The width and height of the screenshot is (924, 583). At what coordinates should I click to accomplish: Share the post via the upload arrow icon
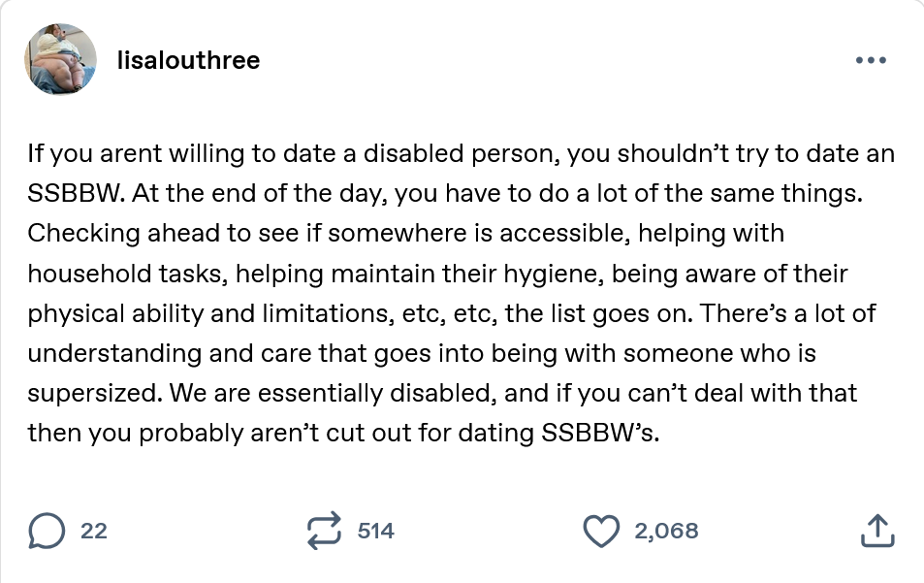[x=876, y=531]
